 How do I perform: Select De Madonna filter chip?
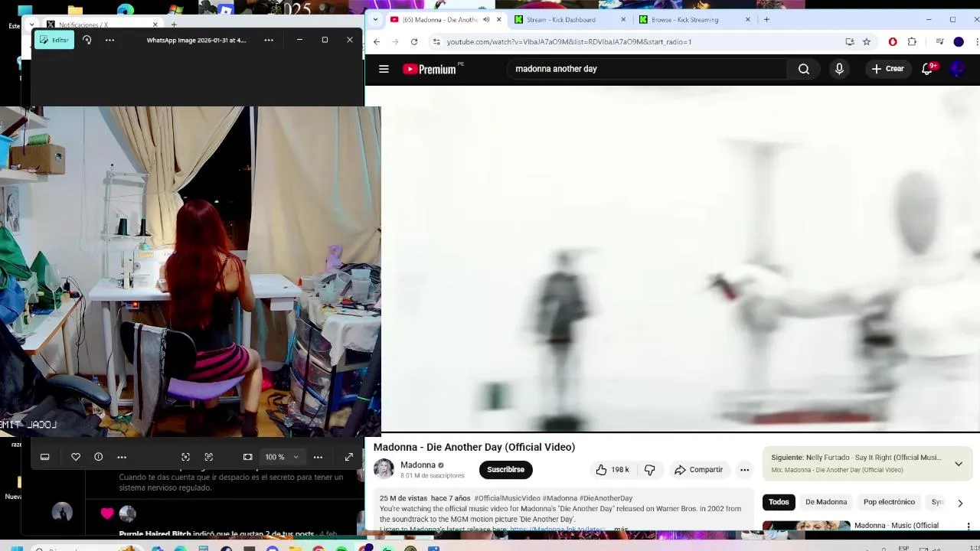pos(826,502)
